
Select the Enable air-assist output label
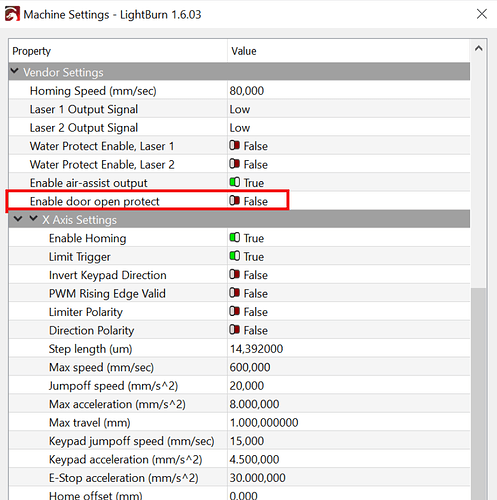pyautogui.click(x=88, y=183)
